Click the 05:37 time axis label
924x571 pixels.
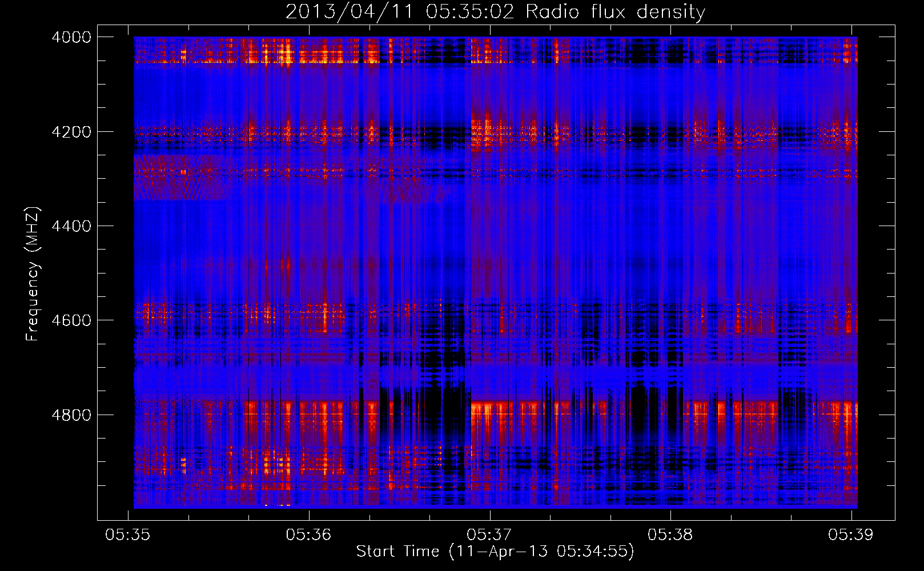click(x=489, y=534)
